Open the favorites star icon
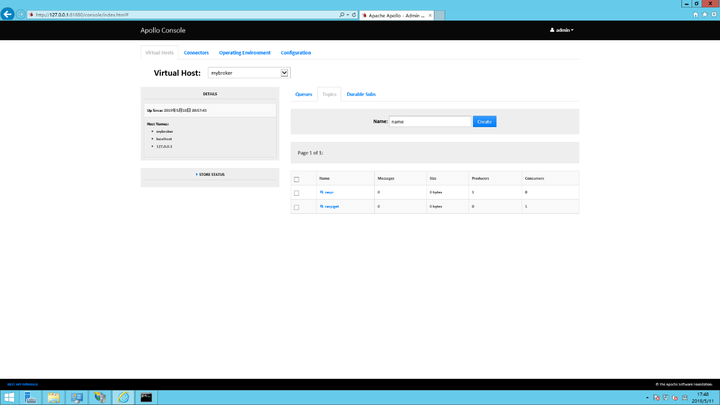Viewport: 720px width, 405px height. 705,15
